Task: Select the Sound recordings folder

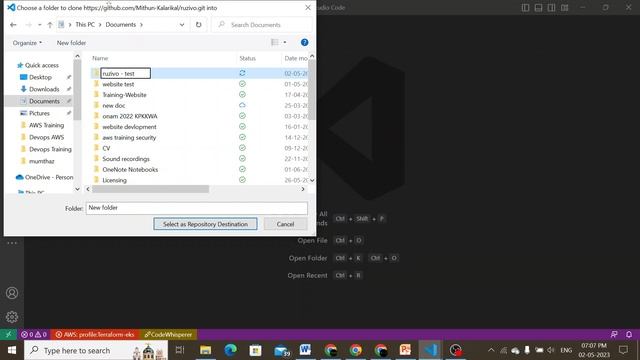Action: coord(126,159)
